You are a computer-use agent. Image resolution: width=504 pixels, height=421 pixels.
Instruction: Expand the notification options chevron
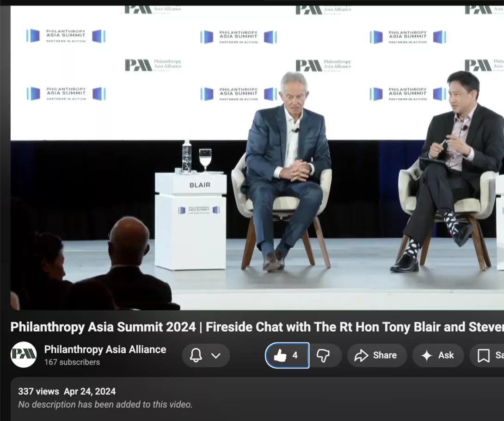tap(215, 355)
